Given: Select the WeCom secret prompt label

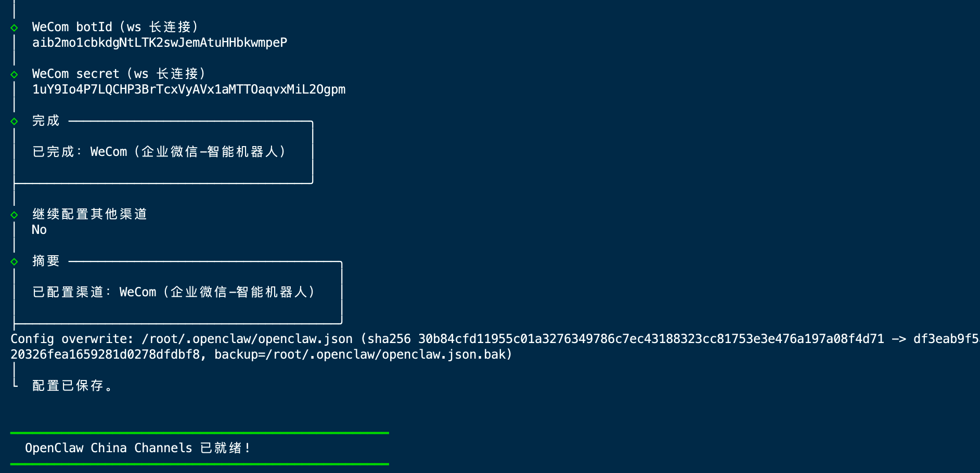Looking at the screenshot, I should tap(118, 74).
